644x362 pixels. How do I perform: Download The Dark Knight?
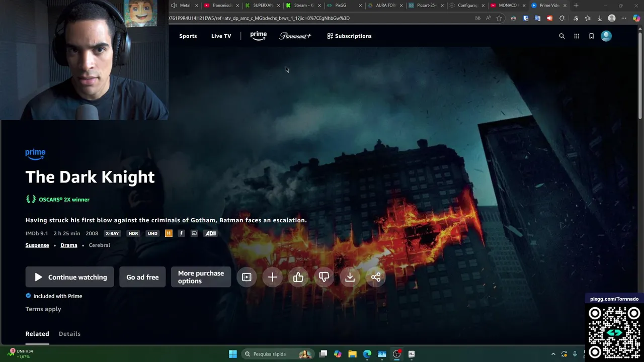[x=350, y=277]
